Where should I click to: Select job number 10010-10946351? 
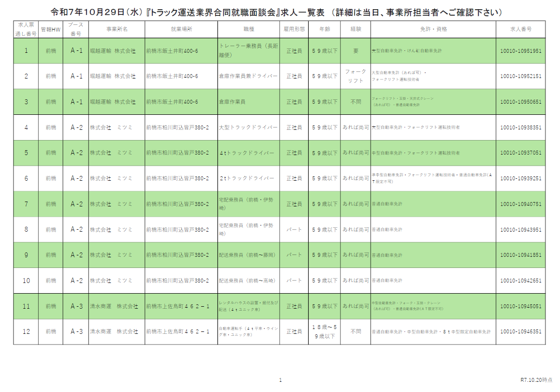click(x=521, y=332)
